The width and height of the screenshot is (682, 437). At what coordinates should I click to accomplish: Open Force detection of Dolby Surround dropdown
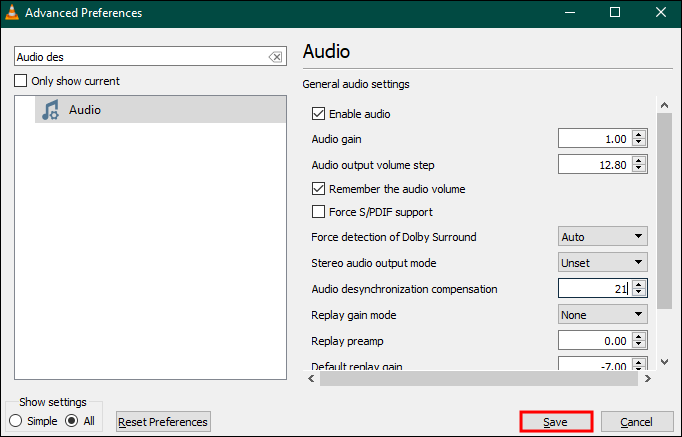coord(602,237)
